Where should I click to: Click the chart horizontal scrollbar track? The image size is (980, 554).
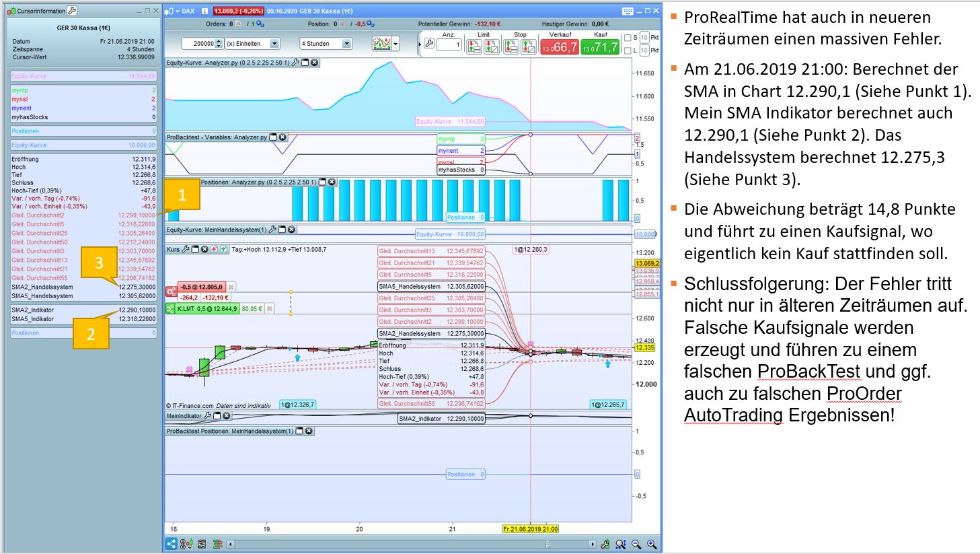tap(411, 544)
